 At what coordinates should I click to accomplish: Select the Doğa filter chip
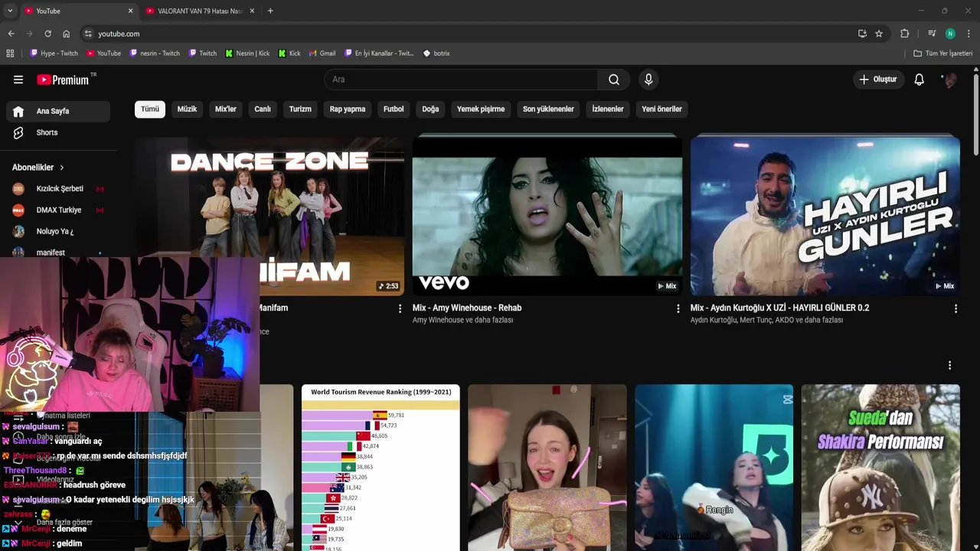(x=430, y=109)
